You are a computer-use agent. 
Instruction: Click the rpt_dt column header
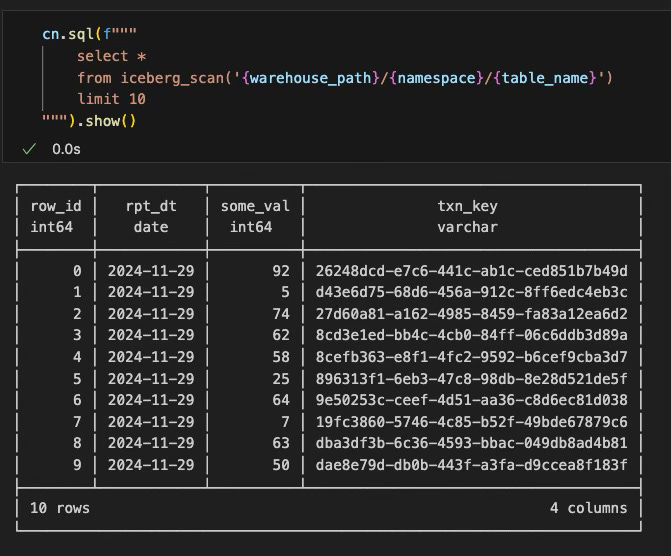pos(151,206)
